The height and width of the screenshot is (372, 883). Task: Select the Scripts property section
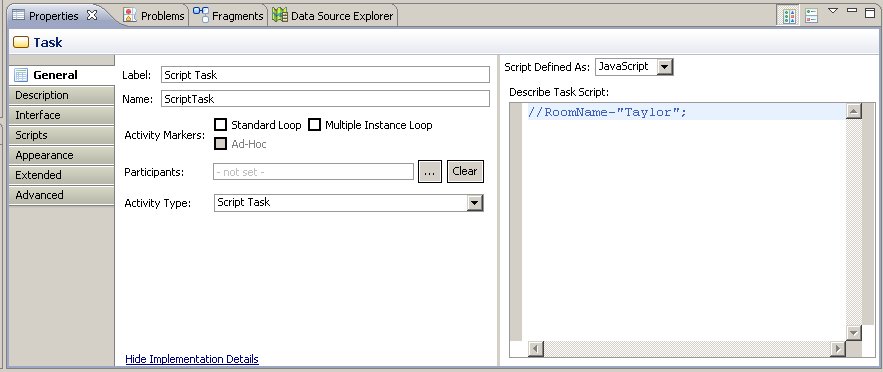pos(61,135)
